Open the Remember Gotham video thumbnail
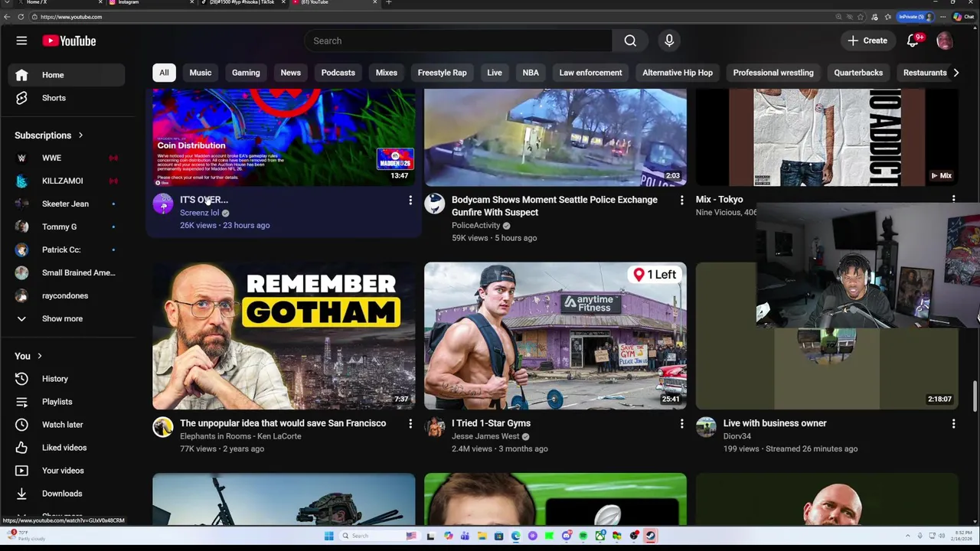Screen dimensions: 980x551 283,336
